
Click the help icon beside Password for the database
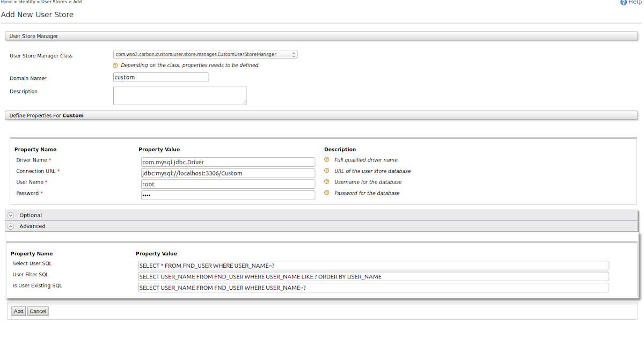tap(327, 193)
